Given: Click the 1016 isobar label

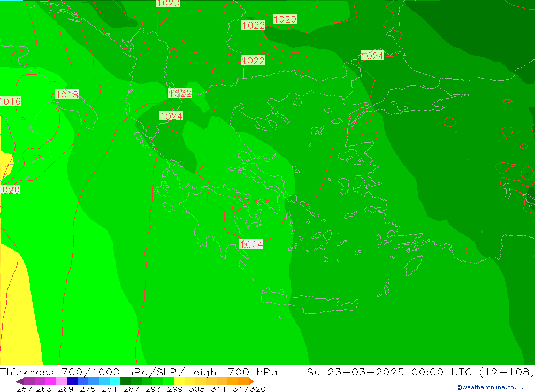Looking at the screenshot, I should coord(10,101).
